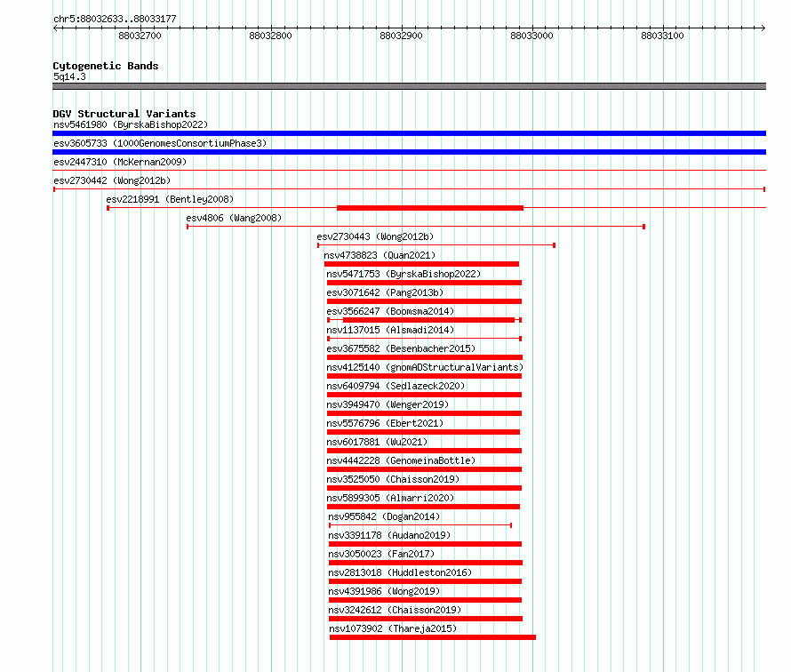The width and height of the screenshot is (791, 672).
Task: Click the red bar under nsv4738823
Action: click(x=421, y=264)
